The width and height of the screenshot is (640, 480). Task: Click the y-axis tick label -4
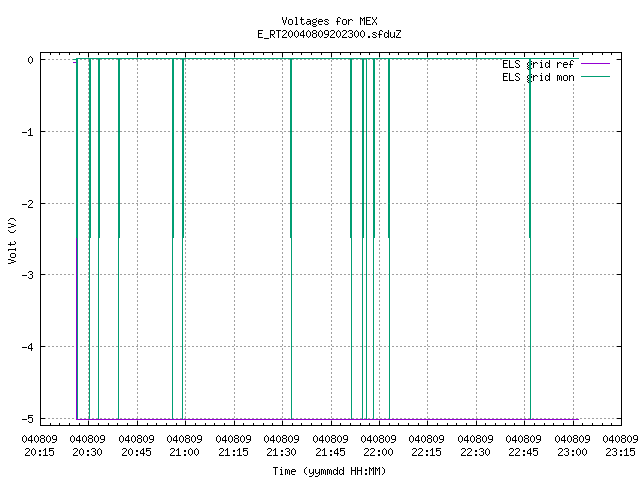28,347
